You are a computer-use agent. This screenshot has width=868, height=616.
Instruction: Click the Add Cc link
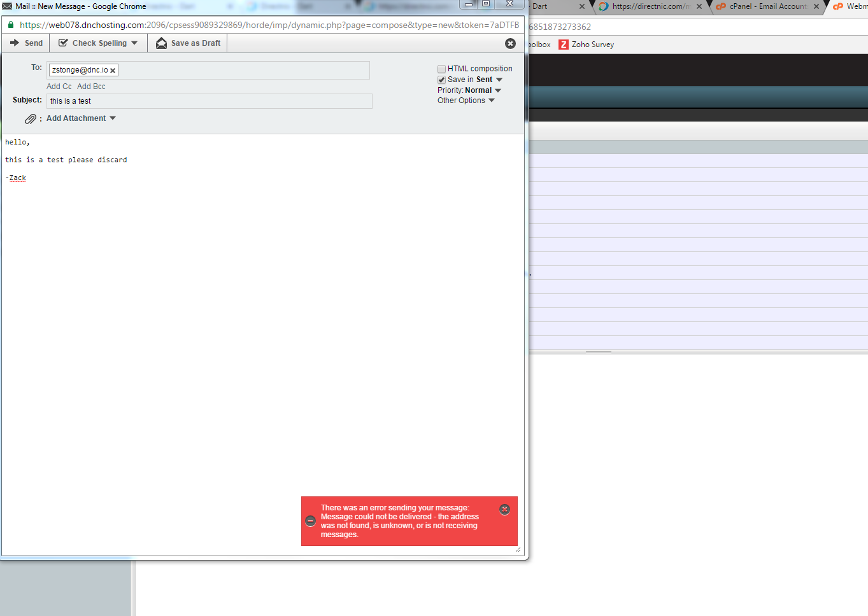tap(59, 87)
